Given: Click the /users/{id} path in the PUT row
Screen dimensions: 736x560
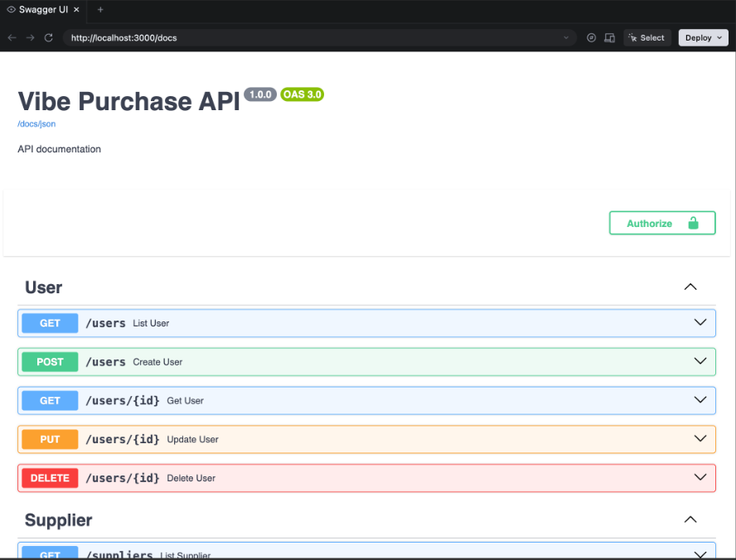Looking at the screenshot, I should pyautogui.click(x=123, y=439).
